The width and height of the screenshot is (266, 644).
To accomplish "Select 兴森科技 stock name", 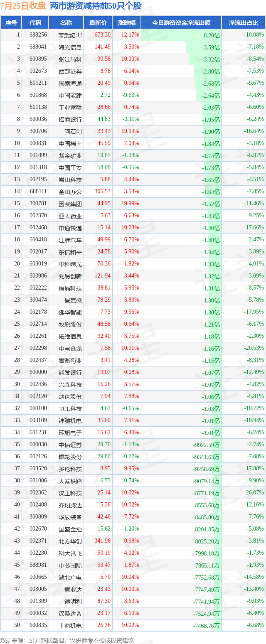I will (x=70, y=384).
